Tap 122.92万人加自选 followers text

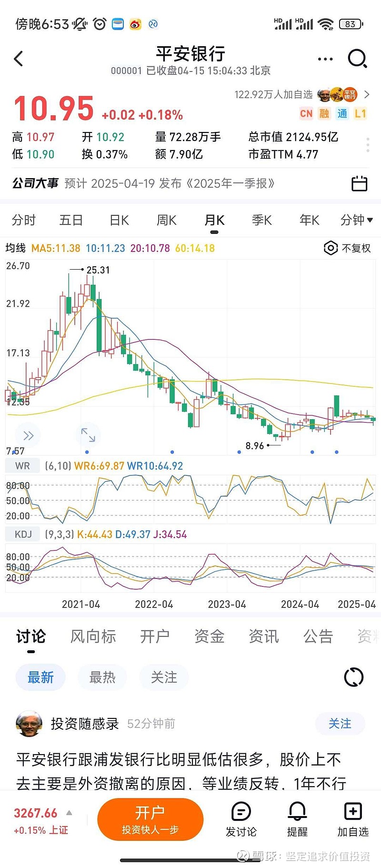pyautogui.click(x=273, y=94)
